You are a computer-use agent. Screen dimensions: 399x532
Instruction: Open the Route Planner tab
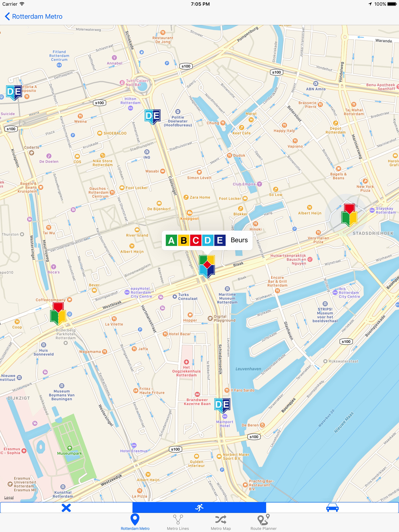coord(264,522)
